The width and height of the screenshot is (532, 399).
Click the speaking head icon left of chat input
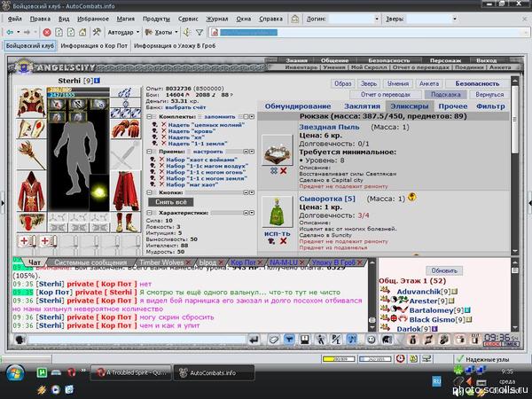20,340
